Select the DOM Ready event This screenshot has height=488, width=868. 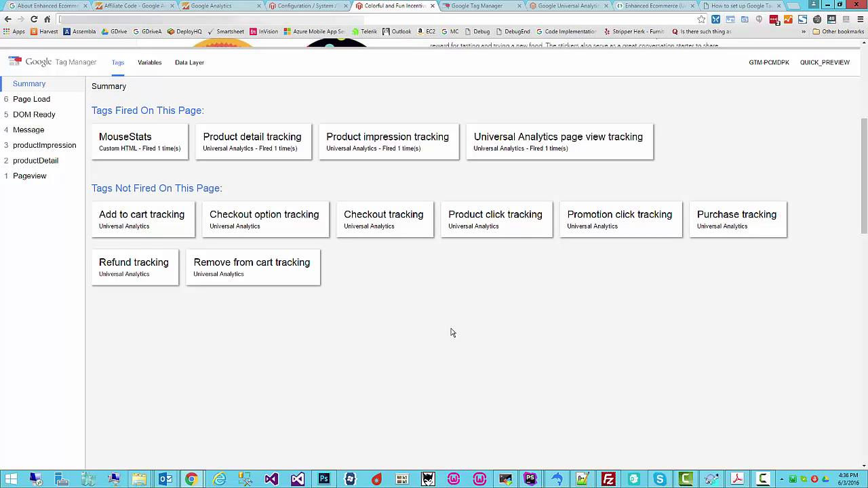pyautogui.click(x=34, y=115)
